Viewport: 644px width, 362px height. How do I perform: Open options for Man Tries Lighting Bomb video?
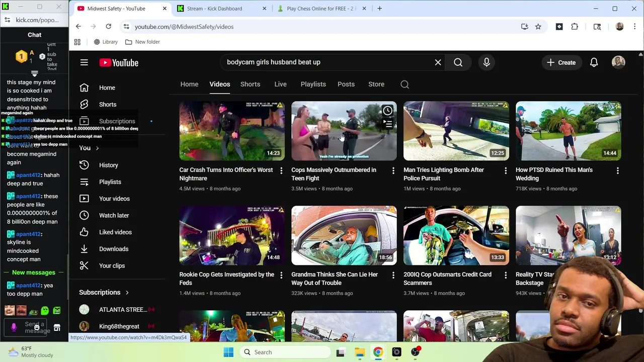coord(506,171)
